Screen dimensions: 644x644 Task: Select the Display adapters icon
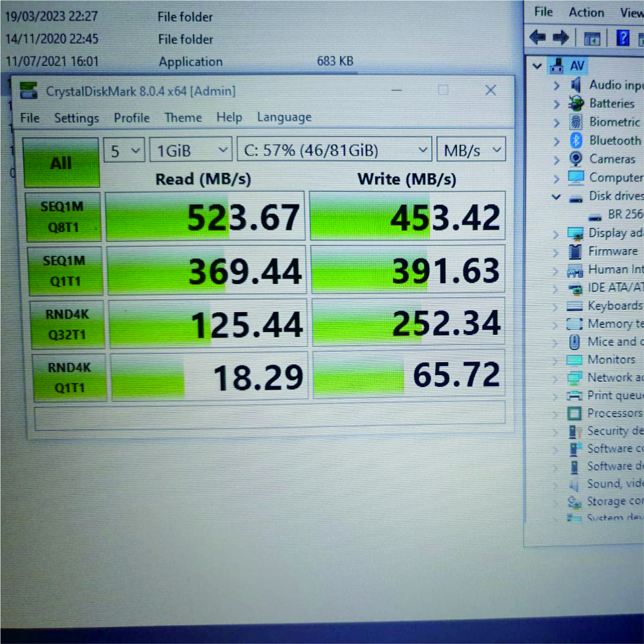(x=575, y=233)
